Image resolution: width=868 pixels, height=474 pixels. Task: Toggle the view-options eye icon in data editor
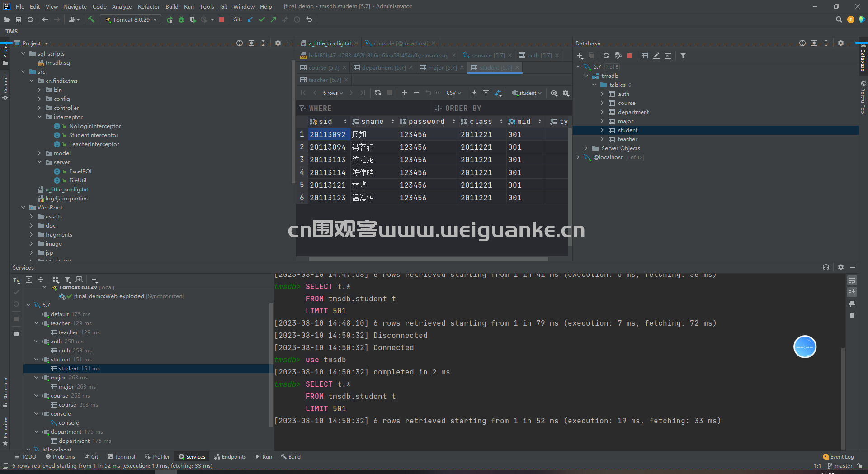point(554,93)
